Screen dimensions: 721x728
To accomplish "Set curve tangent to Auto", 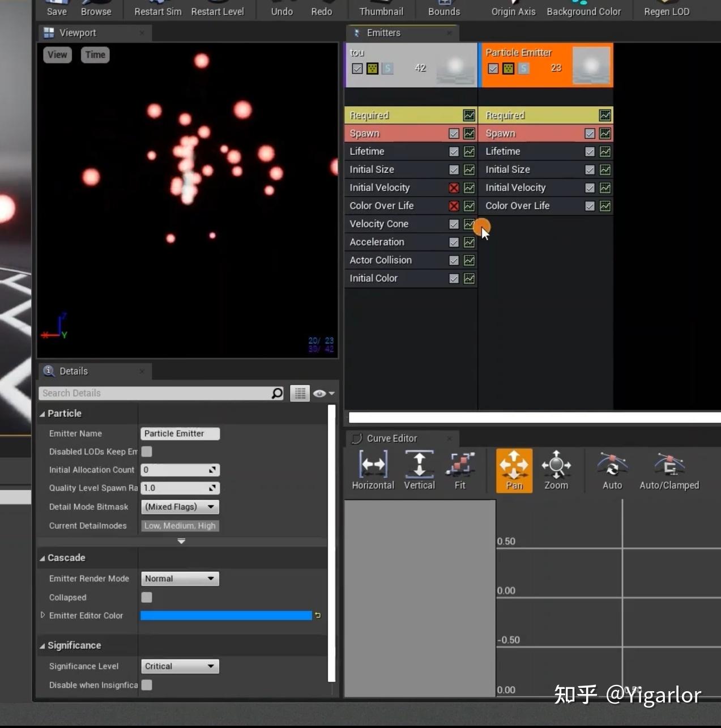I will click(612, 470).
